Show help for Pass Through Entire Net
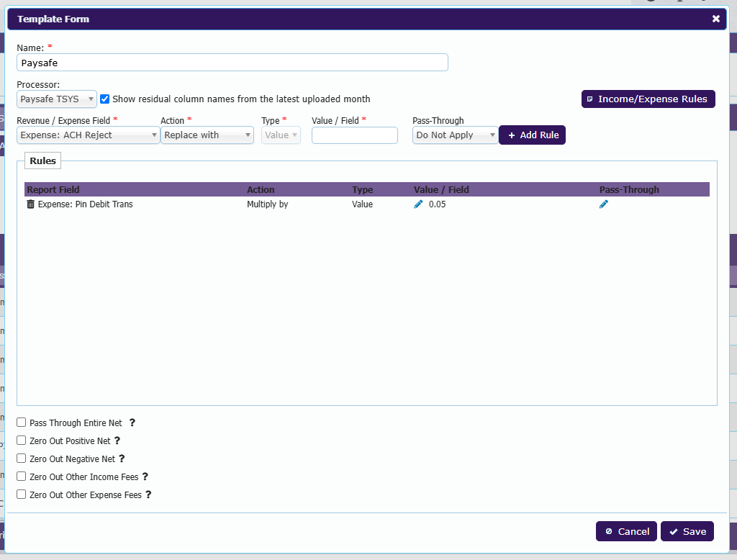The image size is (737, 560). pyautogui.click(x=132, y=423)
